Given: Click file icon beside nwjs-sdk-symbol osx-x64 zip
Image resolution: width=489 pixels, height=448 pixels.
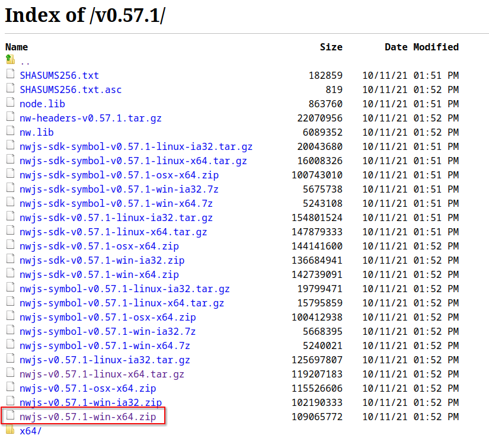Looking at the screenshot, I should 10,174.
